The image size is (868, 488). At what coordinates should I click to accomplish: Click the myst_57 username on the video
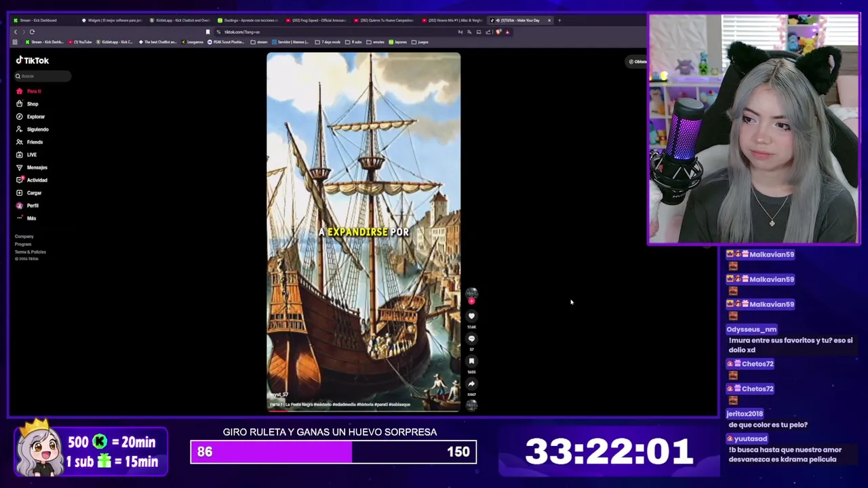coord(279,394)
